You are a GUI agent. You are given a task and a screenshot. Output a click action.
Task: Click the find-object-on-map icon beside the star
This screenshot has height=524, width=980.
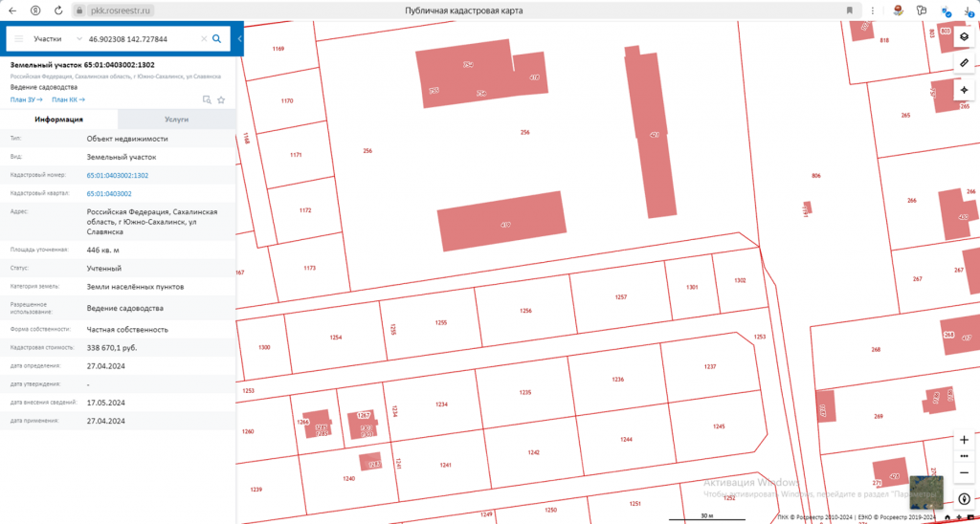(x=207, y=100)
